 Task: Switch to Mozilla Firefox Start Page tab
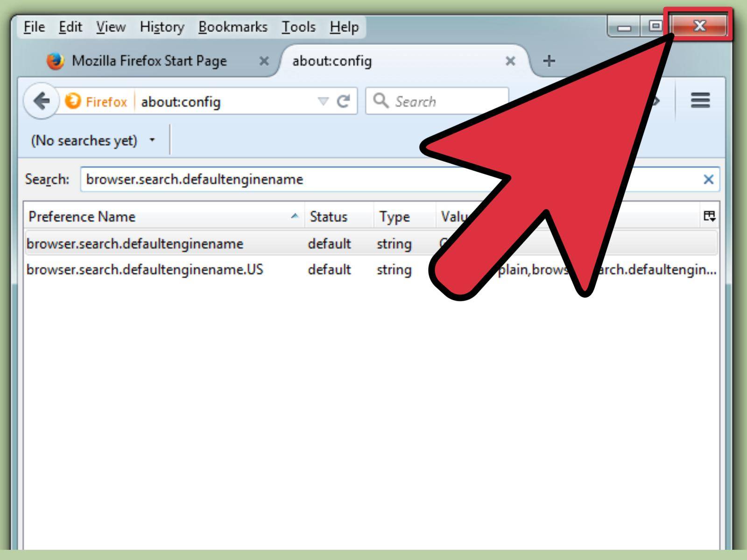tap(149, 61)
